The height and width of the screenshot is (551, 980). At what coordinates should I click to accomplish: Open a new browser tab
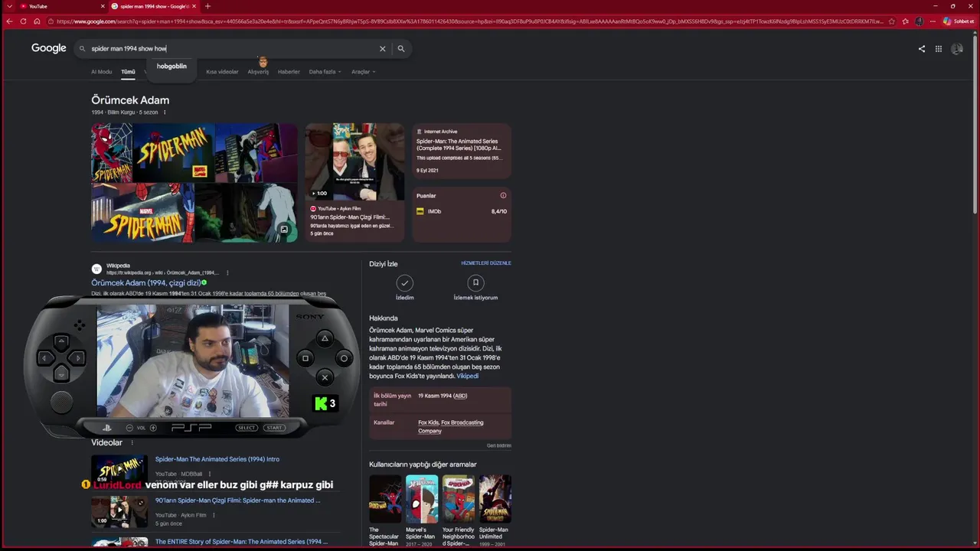[x=207, y=6]
